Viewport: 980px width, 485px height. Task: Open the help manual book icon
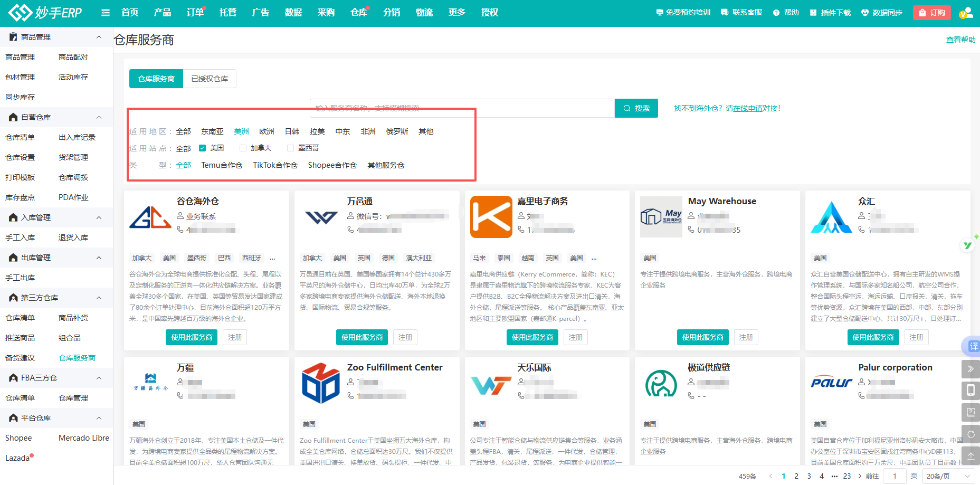point(971,412)
